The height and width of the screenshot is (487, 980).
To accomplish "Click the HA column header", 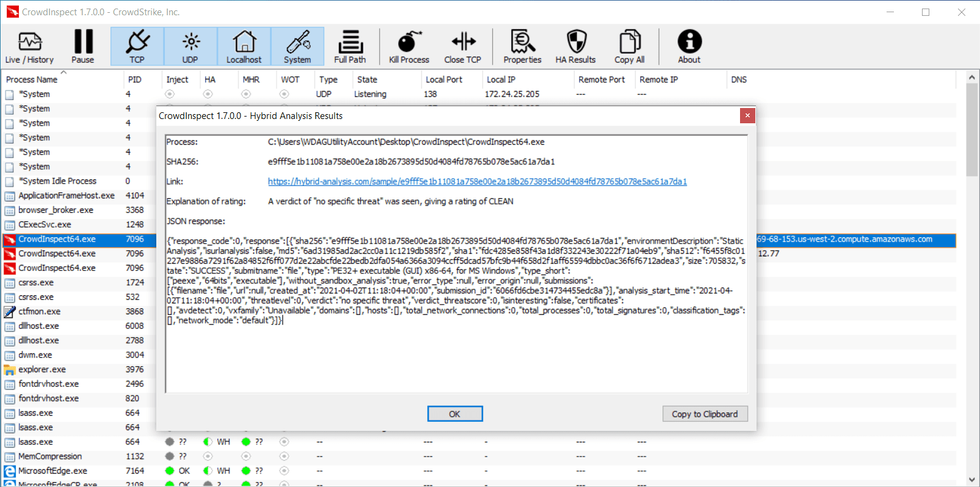I will pyautogui.click(x=219, y=79).
